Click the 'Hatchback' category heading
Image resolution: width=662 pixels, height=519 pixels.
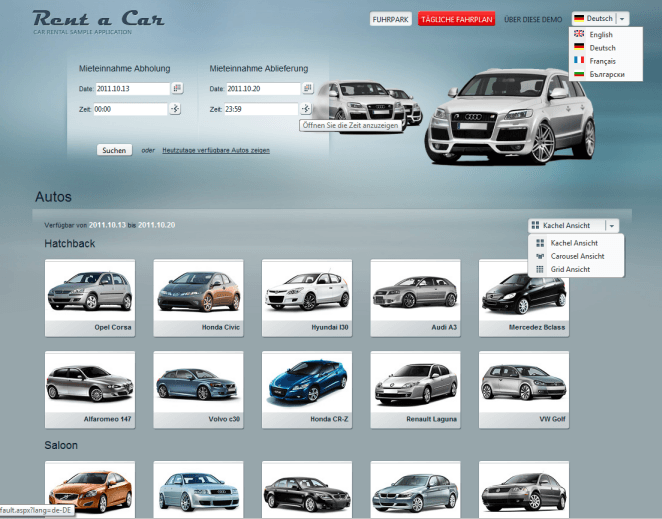click(x=70, y=244)
